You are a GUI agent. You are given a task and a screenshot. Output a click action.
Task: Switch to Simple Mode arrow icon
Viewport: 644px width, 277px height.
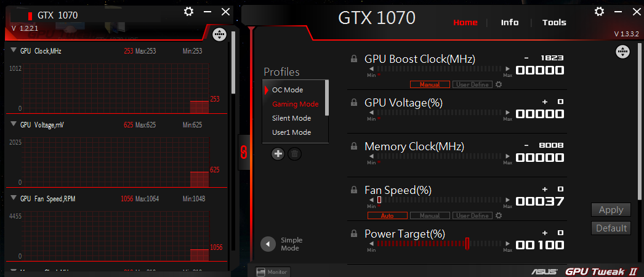(267, 244)
